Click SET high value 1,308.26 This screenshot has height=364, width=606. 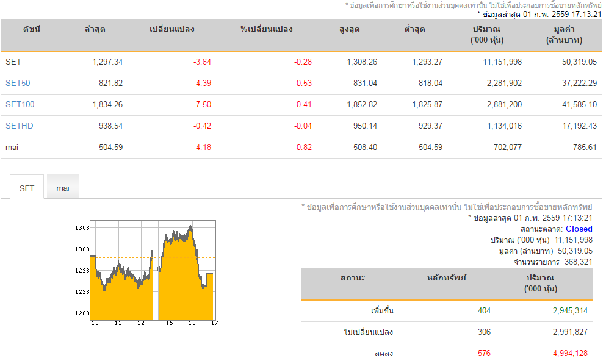click(362, 62)
